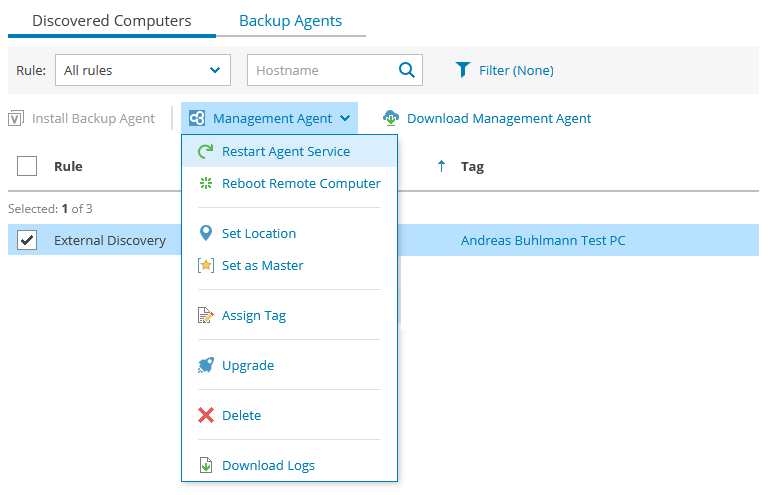Switch to the Backup Agents tab
The image size is (778, 495).
(x=290, y=21)
